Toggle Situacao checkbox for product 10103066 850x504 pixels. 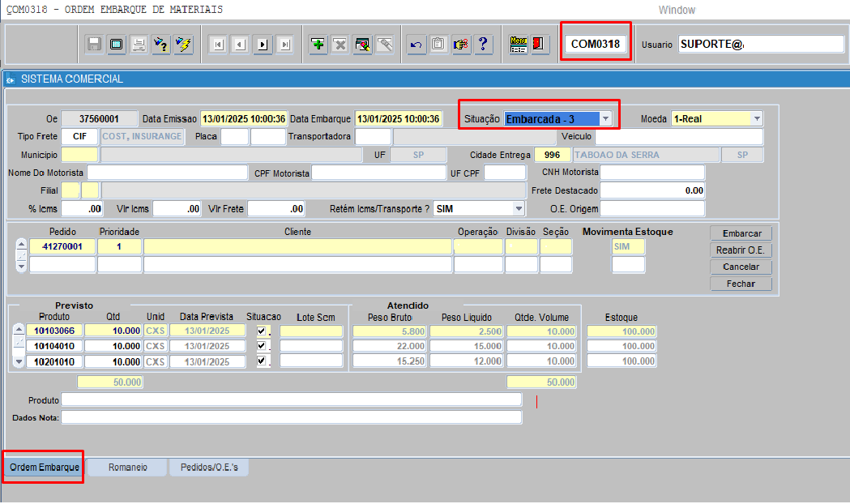(x=261, y=331)
